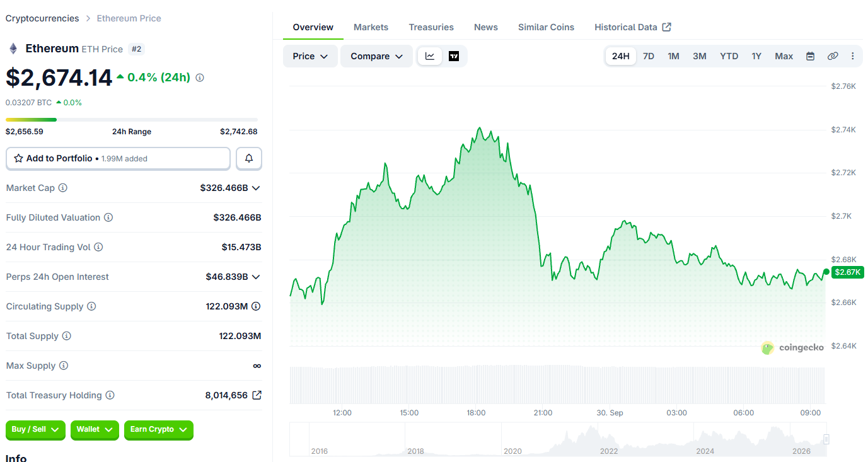
Task: Open external link beside 8,014,656 treasury holding
Action: point(257,395)
